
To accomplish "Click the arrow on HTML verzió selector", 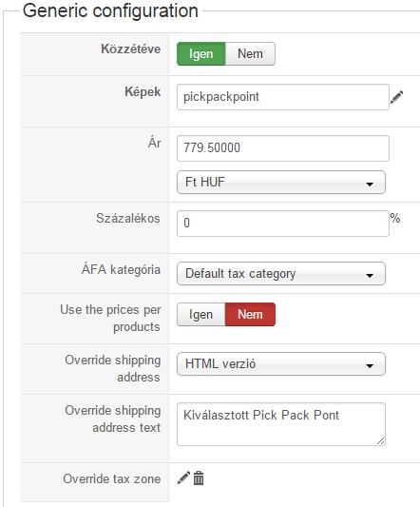I will point(370,366).
